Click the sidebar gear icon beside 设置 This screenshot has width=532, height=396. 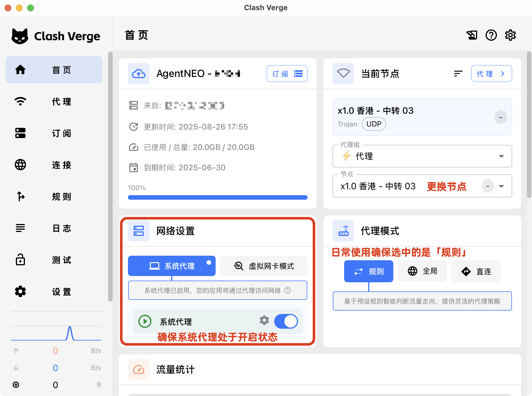coord(20,291)
